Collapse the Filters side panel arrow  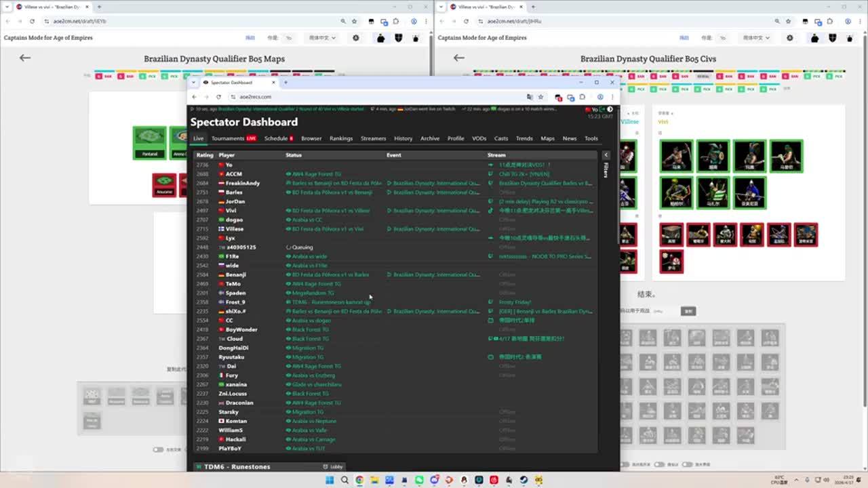(x=606, y=155)
